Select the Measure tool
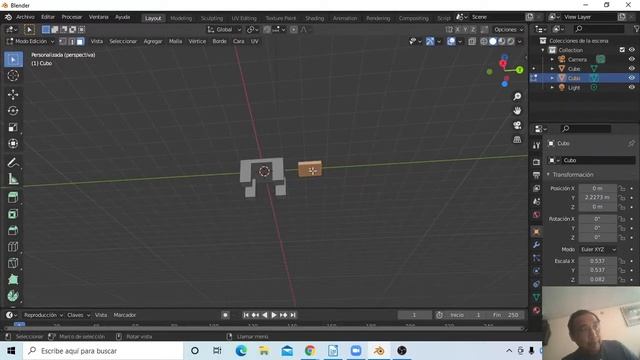Image resolution: width=640 pixels, height=360 pixels. 13,179
